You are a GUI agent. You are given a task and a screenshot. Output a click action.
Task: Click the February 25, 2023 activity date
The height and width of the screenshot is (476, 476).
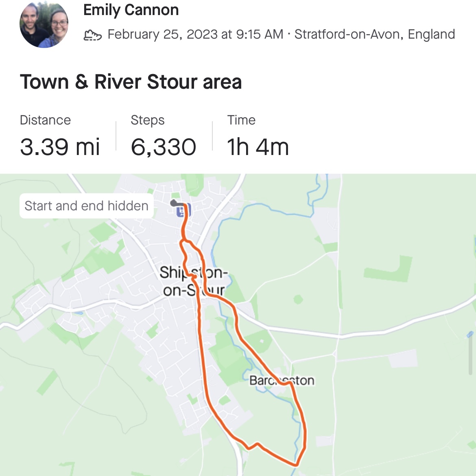(x=195, y=35)
